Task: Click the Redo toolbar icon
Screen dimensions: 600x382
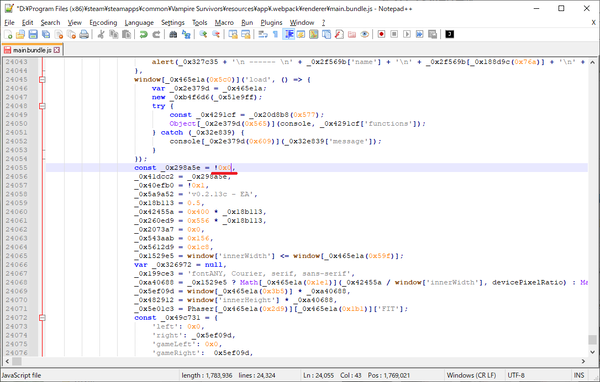Action: (x=156, y=35)
